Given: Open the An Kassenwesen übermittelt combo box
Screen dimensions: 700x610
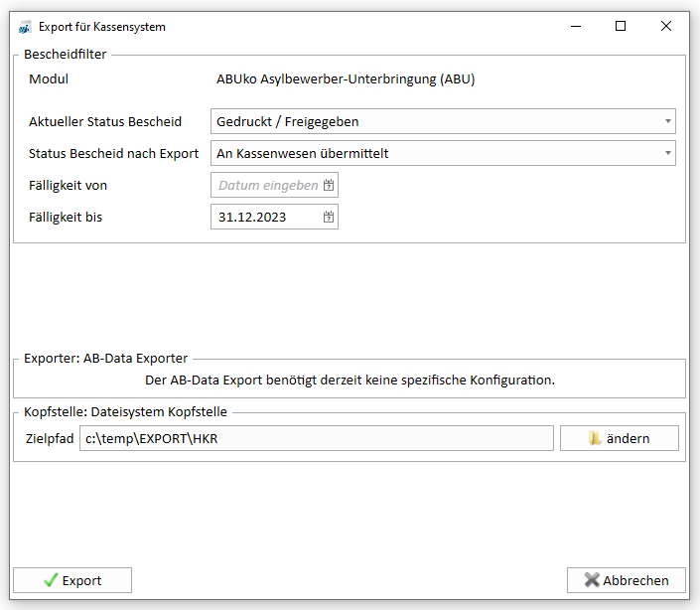Looking at the screenshot, I should (x=443, y=153).
